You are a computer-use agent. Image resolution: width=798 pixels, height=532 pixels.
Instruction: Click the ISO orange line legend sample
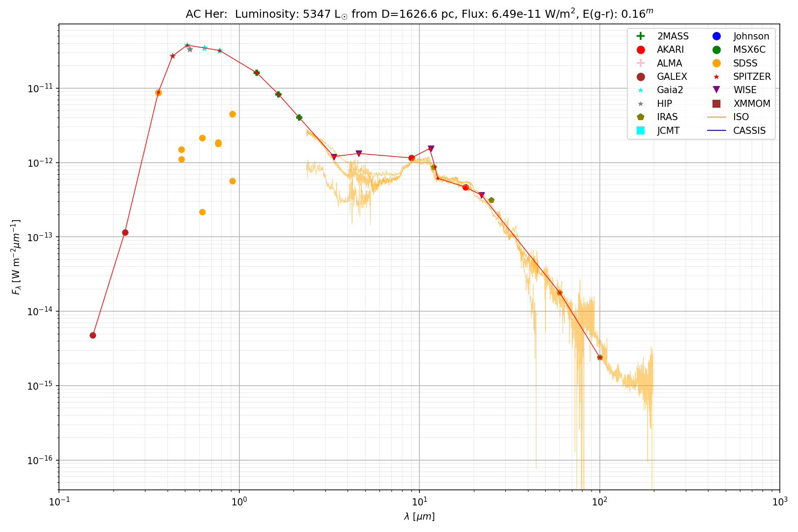716,117
